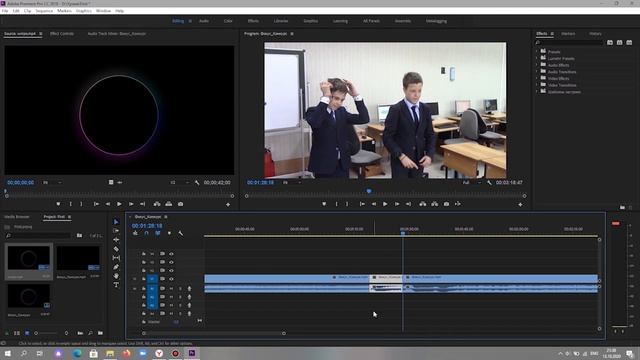Toggle Snap magnet in timeline
The width and height of the screenshot is (640, 360).
(147, 233)
